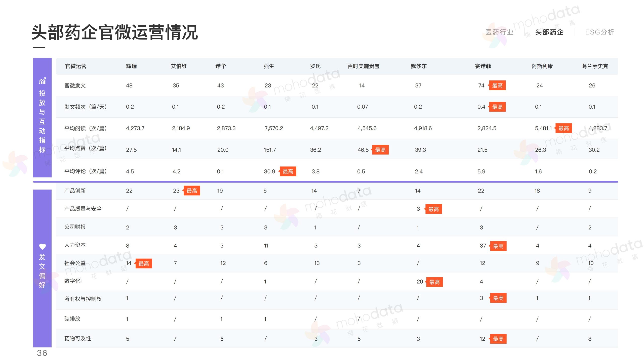Click the chart icon above 投放与互动指标
This screenshot has width=644, height=362.
pyautogui.click(x=42, y=81)
